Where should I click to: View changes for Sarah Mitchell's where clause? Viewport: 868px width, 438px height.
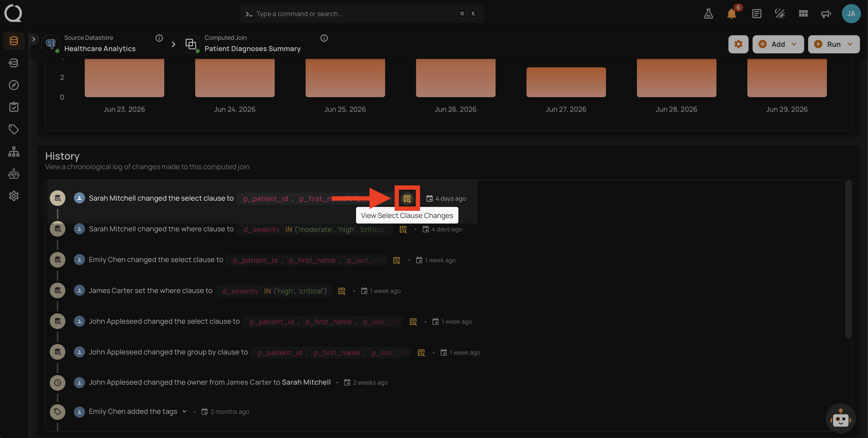click(x=403, y=230)
